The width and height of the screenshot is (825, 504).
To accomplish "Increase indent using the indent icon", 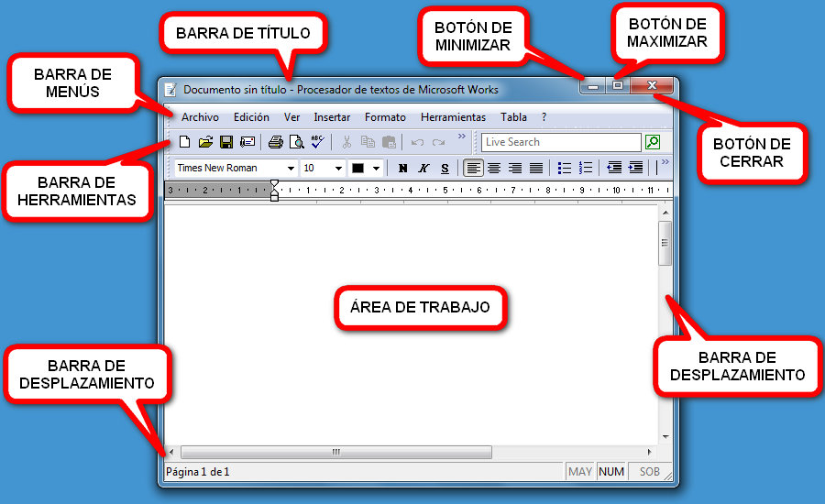I will (635, 168).
